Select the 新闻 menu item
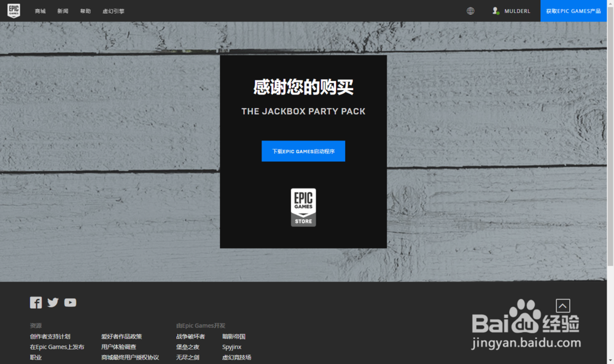 (x=62, y=10)
